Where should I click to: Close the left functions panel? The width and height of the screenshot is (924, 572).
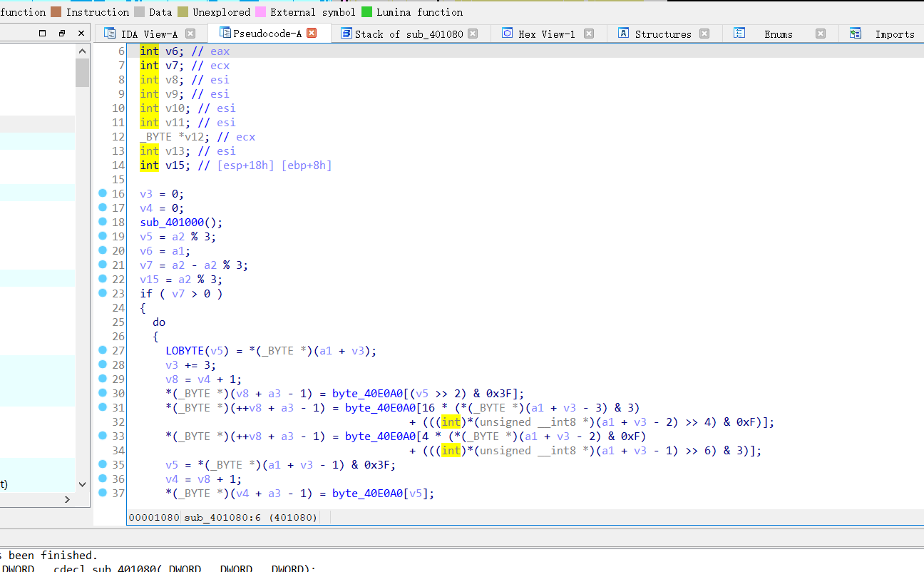click(81, 33)
